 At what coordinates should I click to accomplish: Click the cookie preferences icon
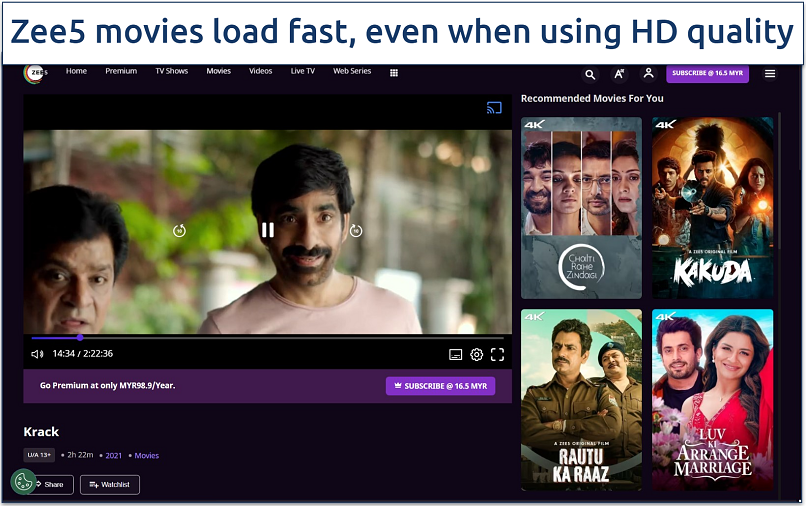coord(23,482)
